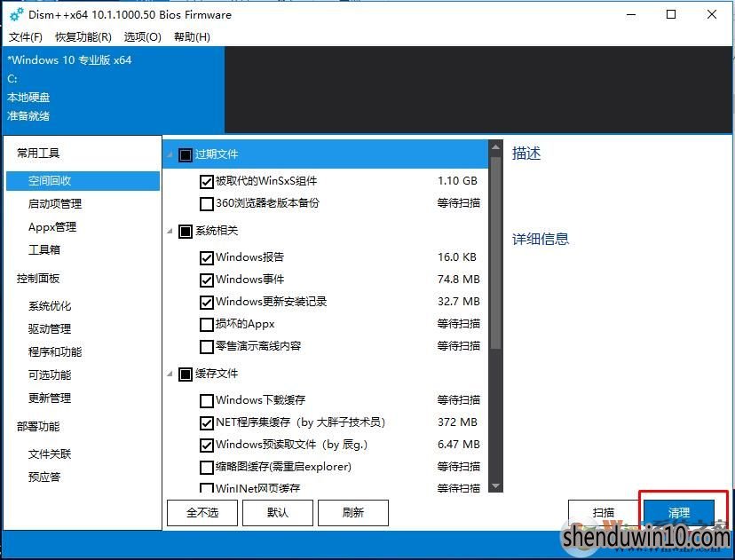Click the 默认 button
The image size is (735, 560).
pos(278,513)
